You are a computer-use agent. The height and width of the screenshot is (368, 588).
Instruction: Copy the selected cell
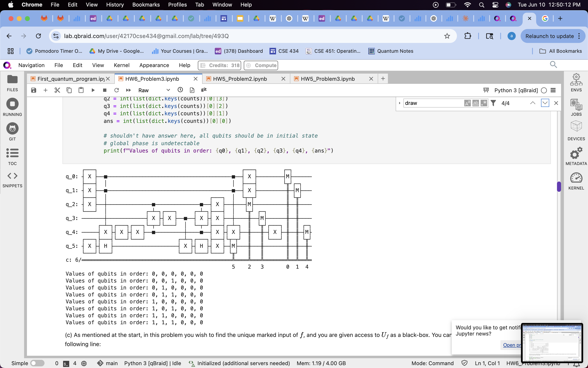(x=69, y=90)
